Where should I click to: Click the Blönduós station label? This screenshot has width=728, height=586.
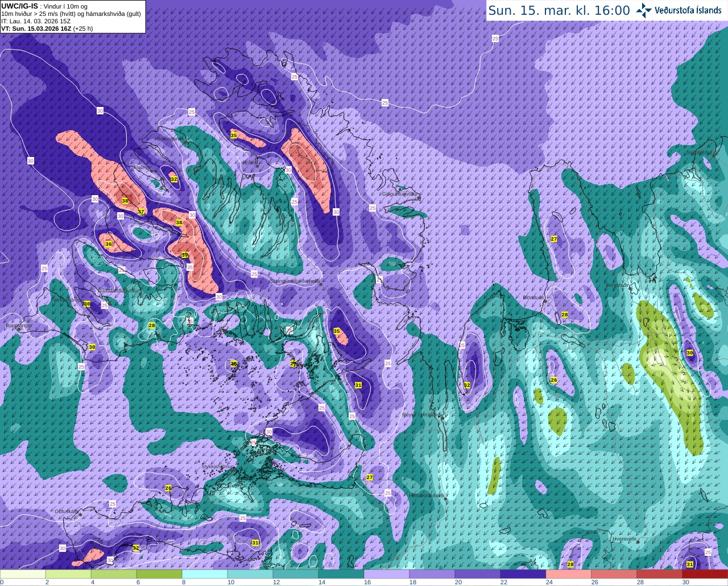(x=533, y=298)
